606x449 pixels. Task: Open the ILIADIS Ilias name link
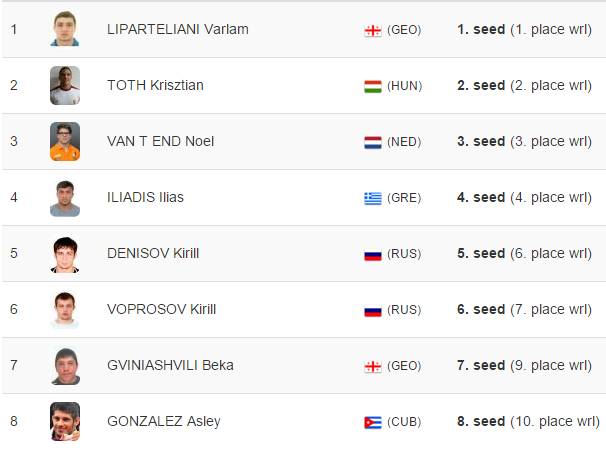coord(145,197)
